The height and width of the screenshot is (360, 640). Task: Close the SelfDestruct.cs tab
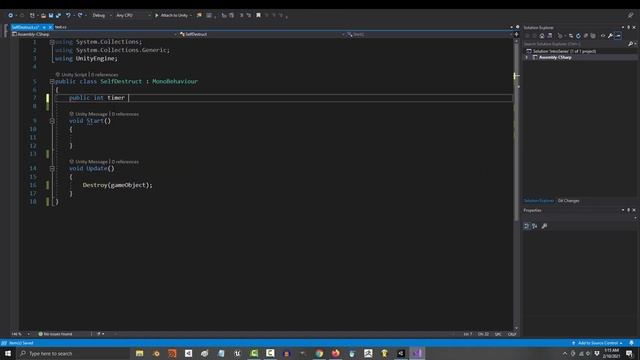click(50, 27)
